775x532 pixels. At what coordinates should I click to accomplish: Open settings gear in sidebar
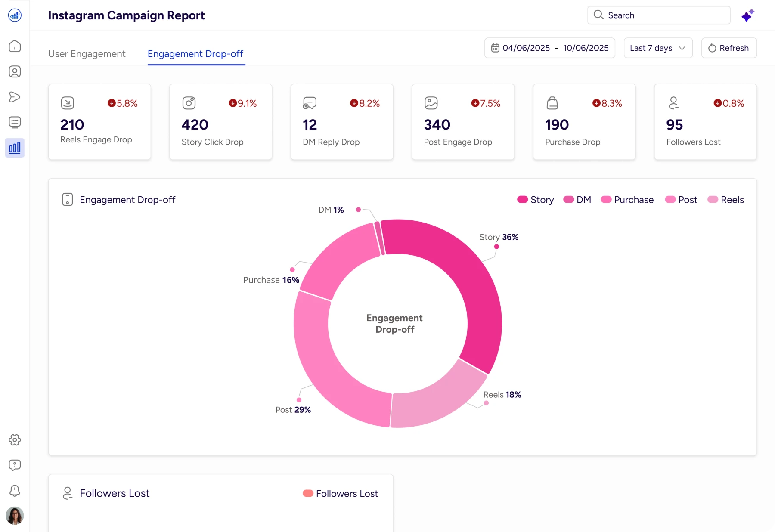[x=15, y=439]
